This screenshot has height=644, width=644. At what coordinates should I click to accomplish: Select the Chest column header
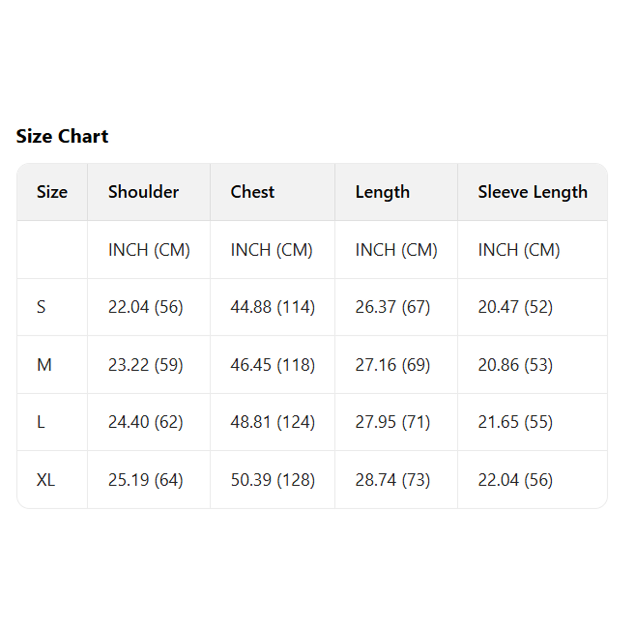tap(252, 192)
